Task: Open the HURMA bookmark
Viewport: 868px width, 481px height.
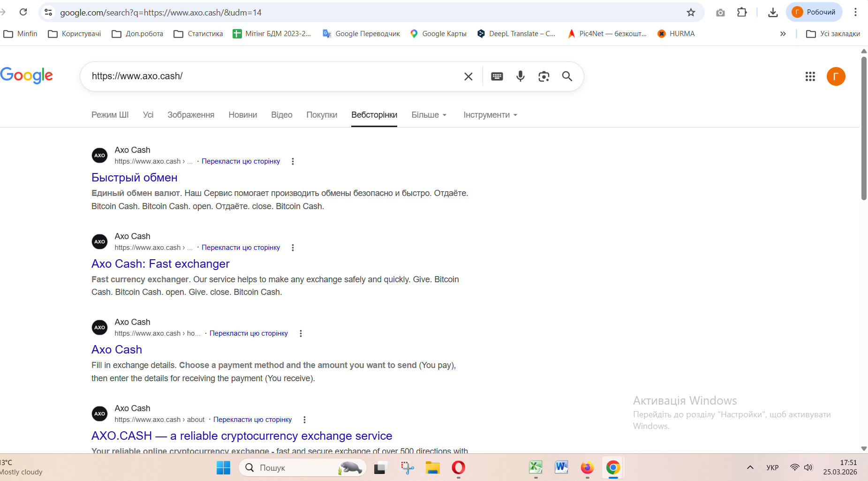Action: pos(676,34)
